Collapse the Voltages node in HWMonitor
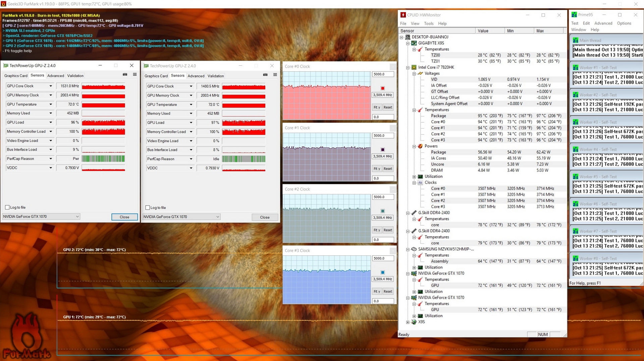The image size is (644, 361). point(414,74)
